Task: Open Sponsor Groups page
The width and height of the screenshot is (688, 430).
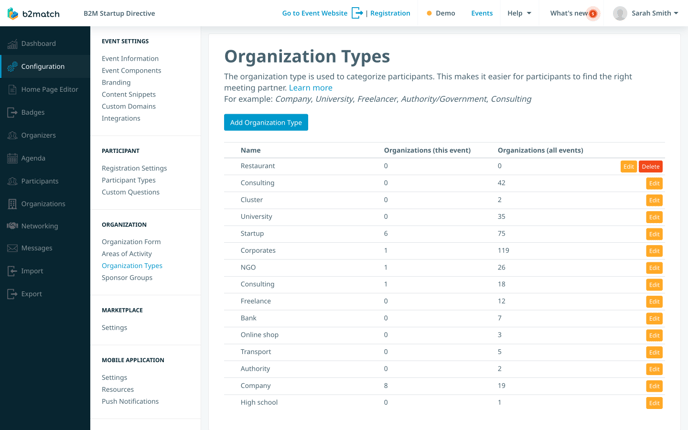Action: pyautogui.click(x=127, y=278)
